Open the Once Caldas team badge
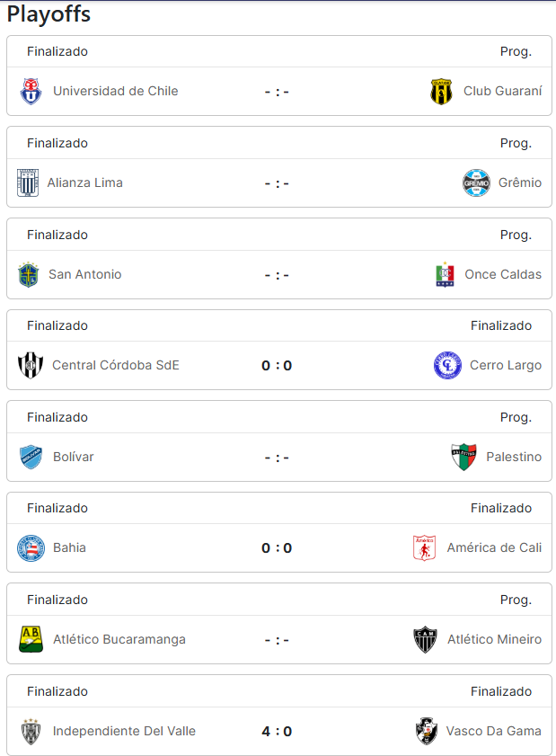The height and width of the screenshot is (756, 556). (x=445, y=274)
